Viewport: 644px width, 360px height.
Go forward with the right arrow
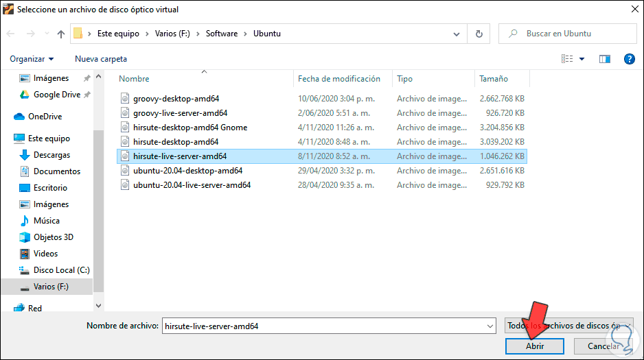click(31, 34)
